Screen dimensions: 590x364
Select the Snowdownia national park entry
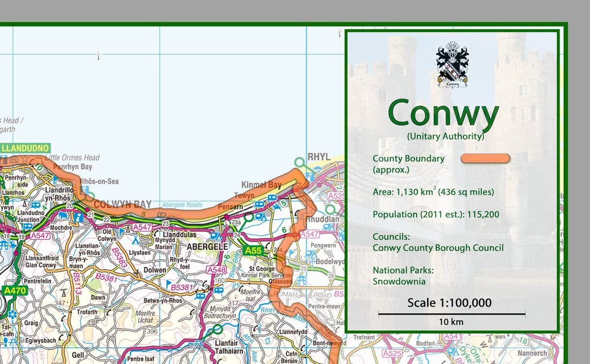tap(400, 281)
